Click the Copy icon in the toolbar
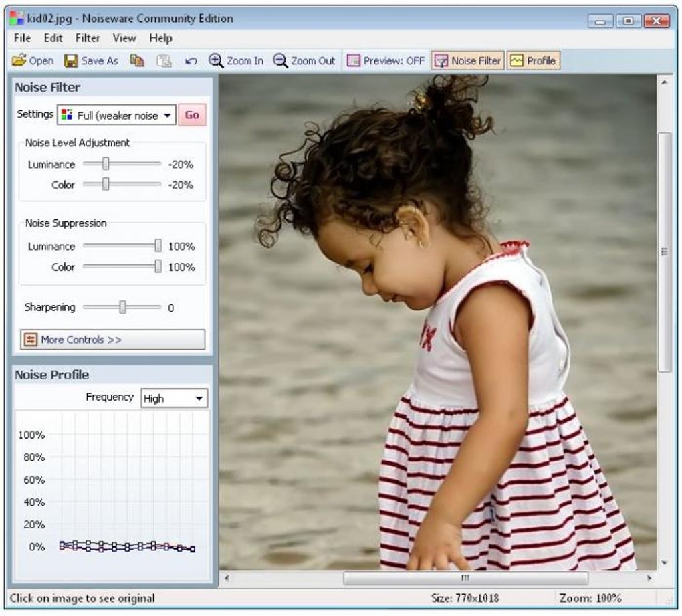This screenshot has height=616, width=682. [138, 60]
